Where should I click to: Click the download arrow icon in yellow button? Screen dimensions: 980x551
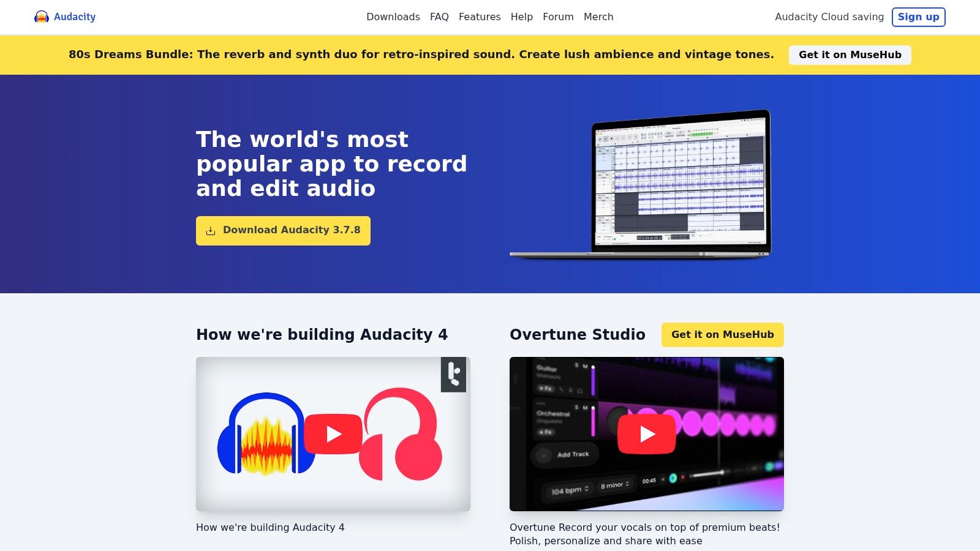211,231
